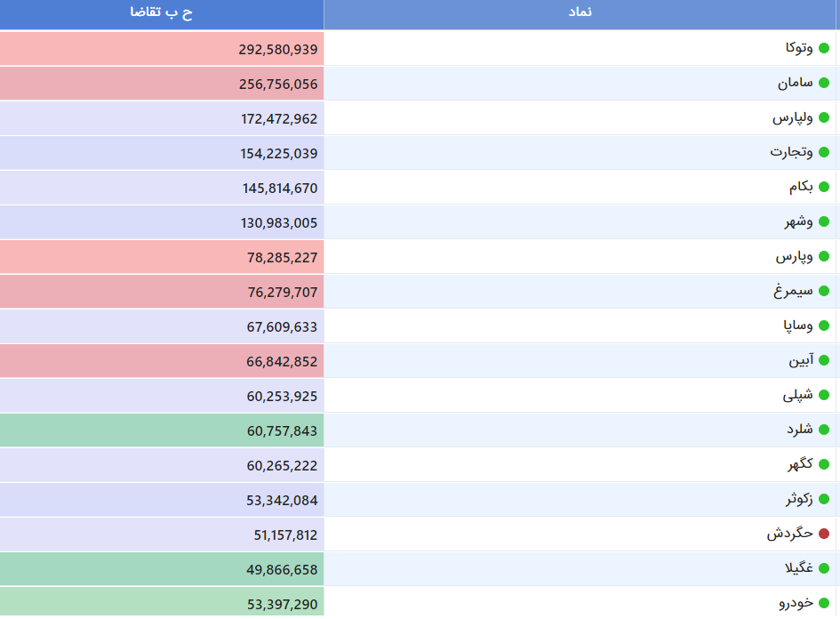Click the green status dot beside وپارس
Image resolution: width=840 pixels, height=619 pixels.
(824, 256)
